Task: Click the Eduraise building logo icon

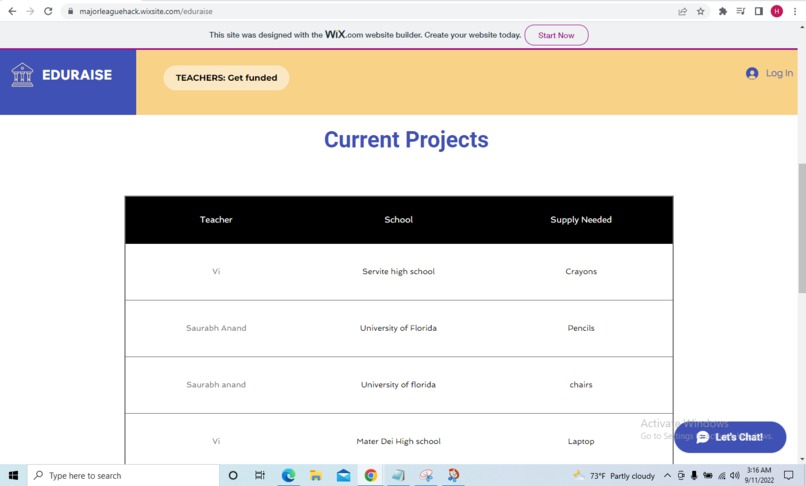Action: click(x=22, y=75)
